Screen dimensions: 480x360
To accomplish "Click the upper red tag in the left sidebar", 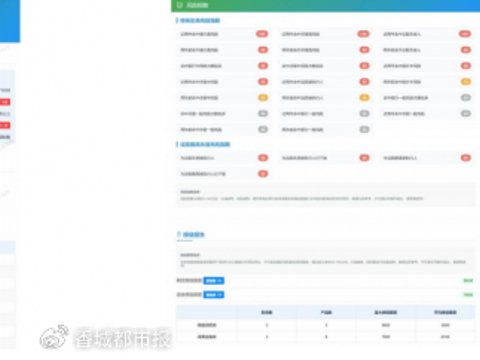I will point(5,102).
